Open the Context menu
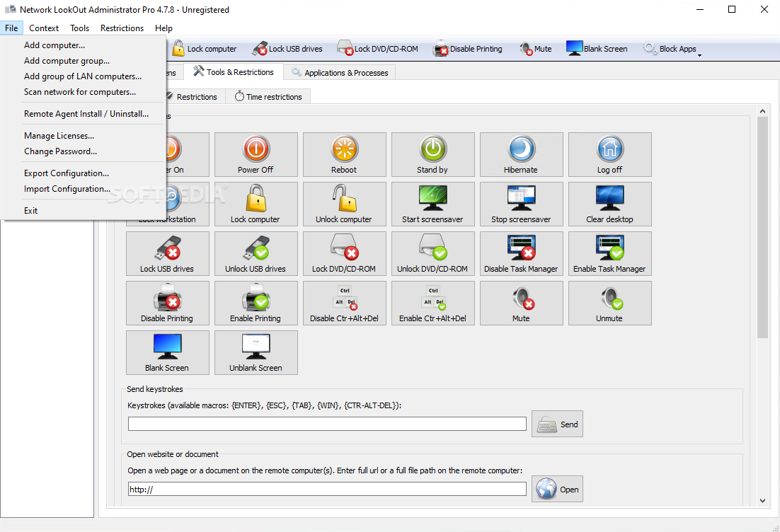Screen dimensions: 780x532 (x=44, y=28)
